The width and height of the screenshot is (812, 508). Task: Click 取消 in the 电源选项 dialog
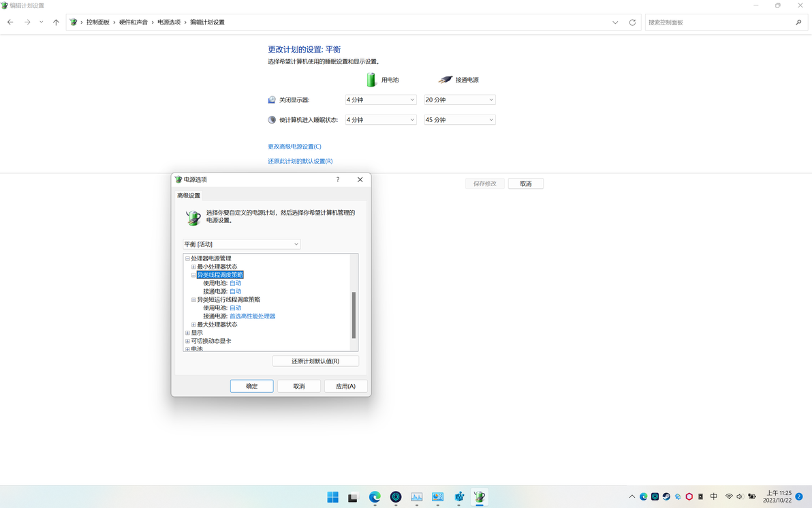[299, 386]
